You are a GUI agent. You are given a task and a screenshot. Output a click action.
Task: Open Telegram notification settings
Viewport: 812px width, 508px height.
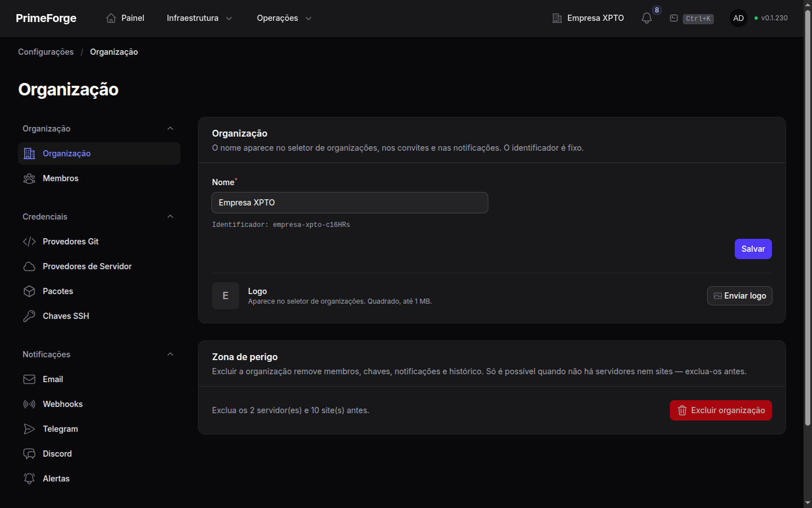(x=99, y=429)
